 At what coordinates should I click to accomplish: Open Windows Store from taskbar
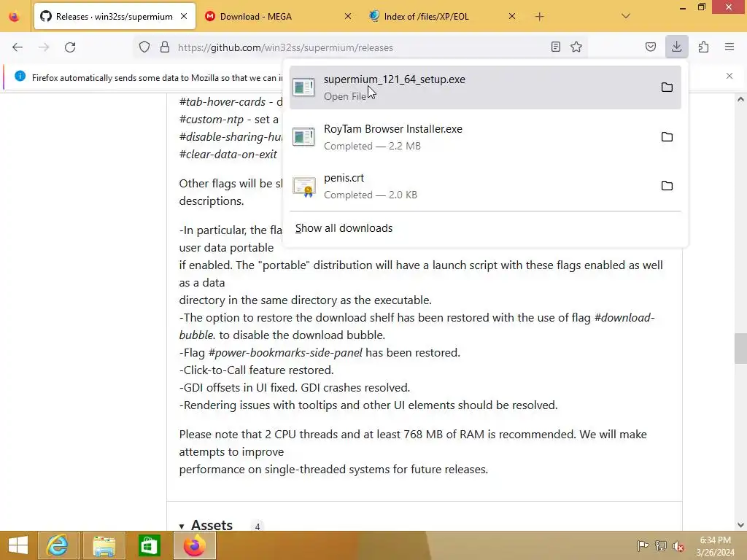click(x=149, y=545)
